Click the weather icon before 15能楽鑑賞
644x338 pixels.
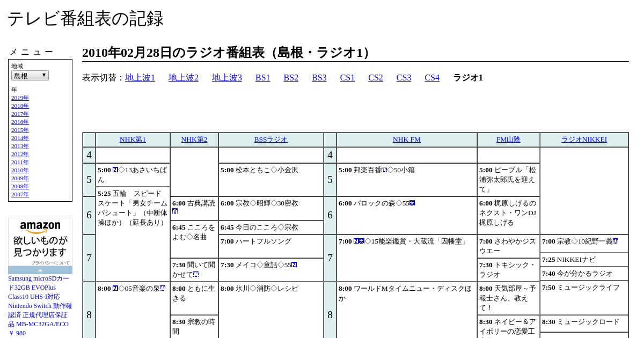click(362, 241)
